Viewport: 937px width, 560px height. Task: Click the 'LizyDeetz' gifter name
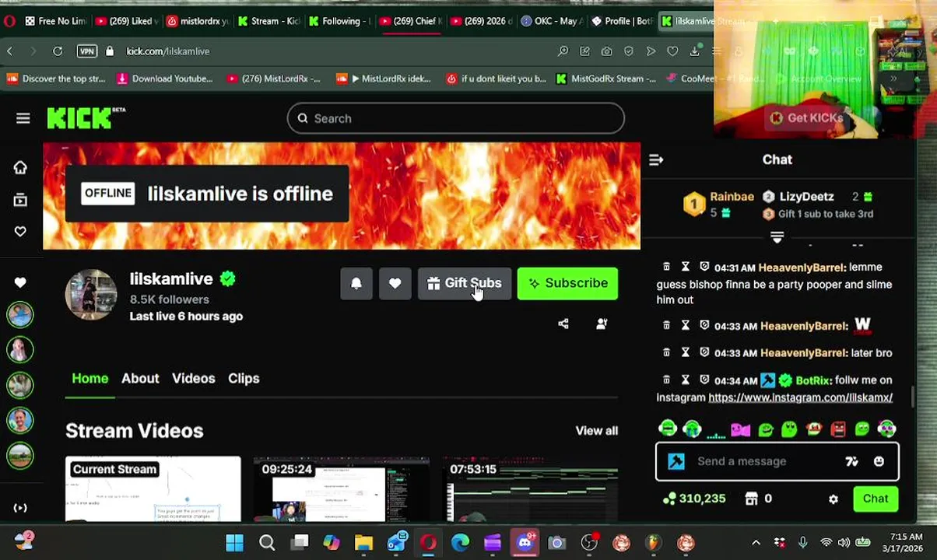(806, 197)
